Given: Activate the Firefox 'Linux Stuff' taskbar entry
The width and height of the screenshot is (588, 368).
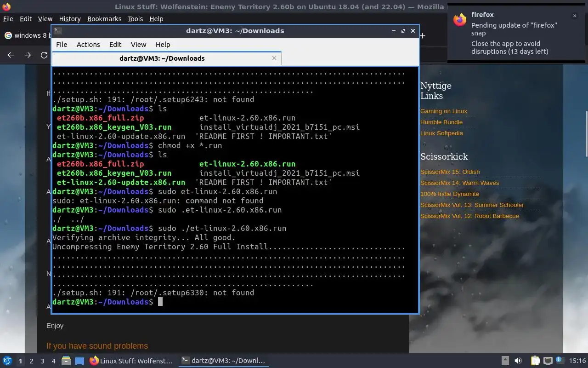Looking at the screenshot, I should 131,361.
